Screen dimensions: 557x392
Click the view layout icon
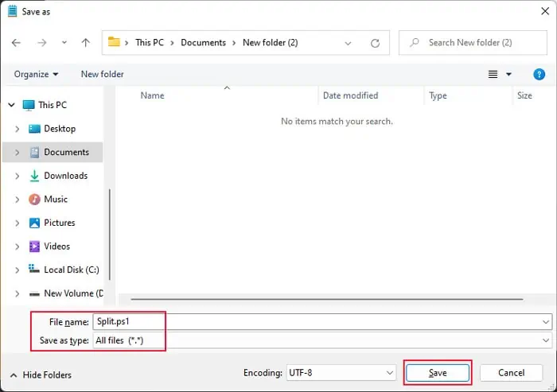click(493, 74)
